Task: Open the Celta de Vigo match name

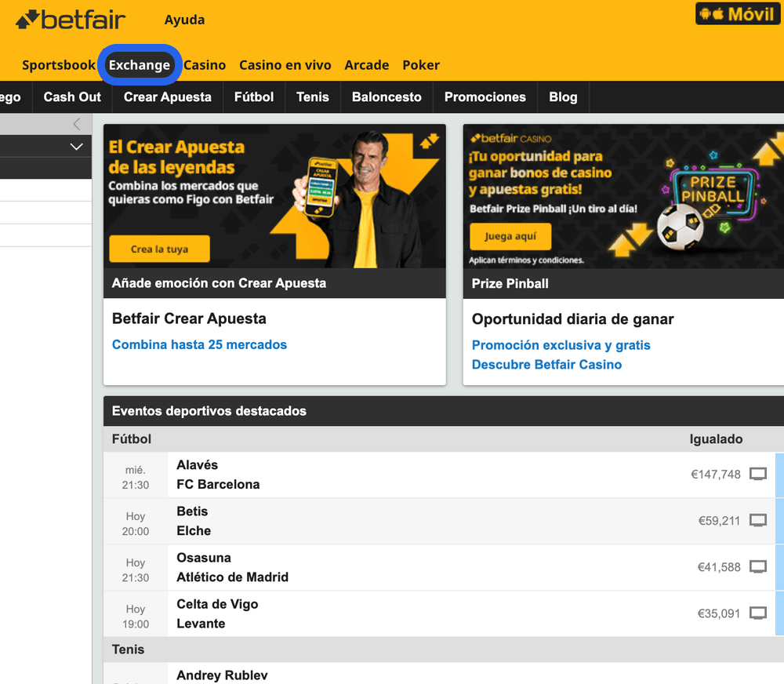Action: coord(217,605)
